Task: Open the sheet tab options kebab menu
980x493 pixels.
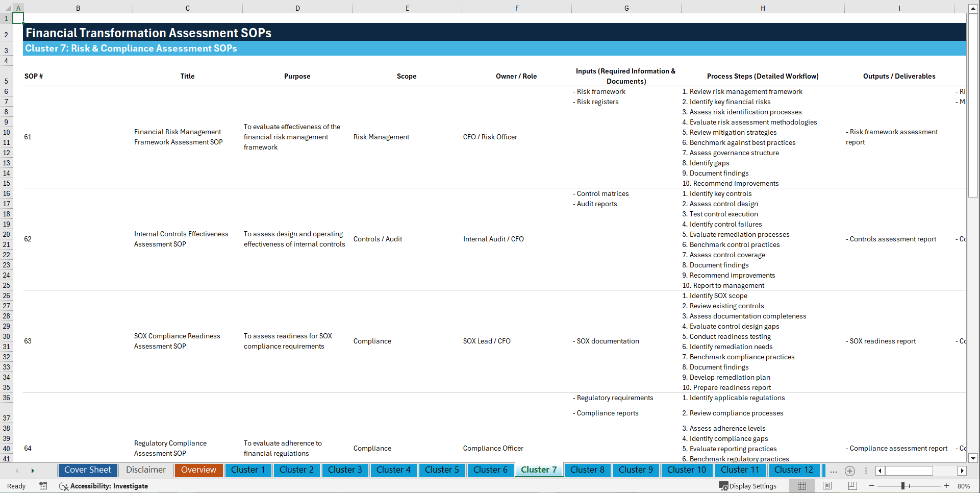Action: click(866, 471)
